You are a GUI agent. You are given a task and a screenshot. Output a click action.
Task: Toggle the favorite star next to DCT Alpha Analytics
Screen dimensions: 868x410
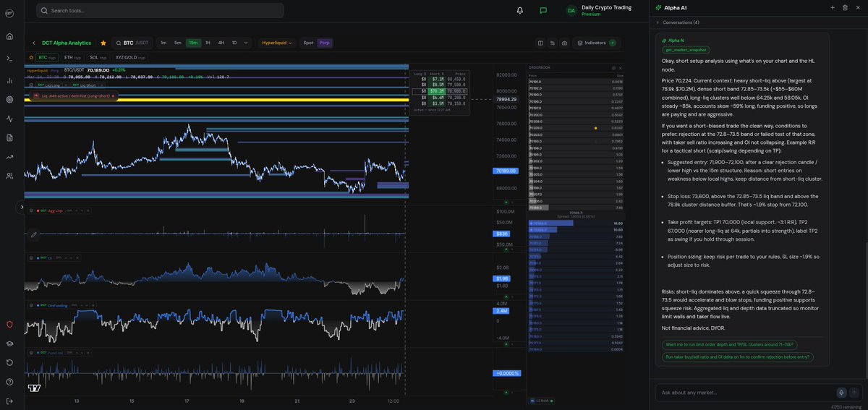point(103,43)
